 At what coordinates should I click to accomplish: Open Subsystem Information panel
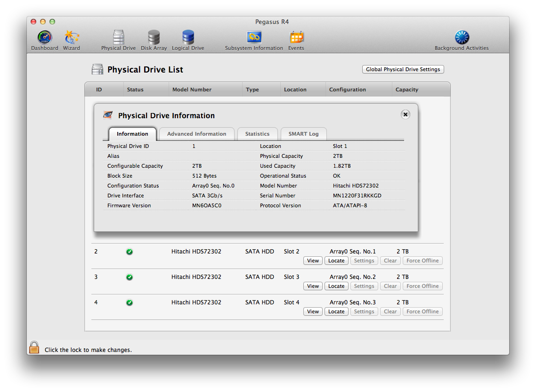pyautogui.click(x=254, y=40)
